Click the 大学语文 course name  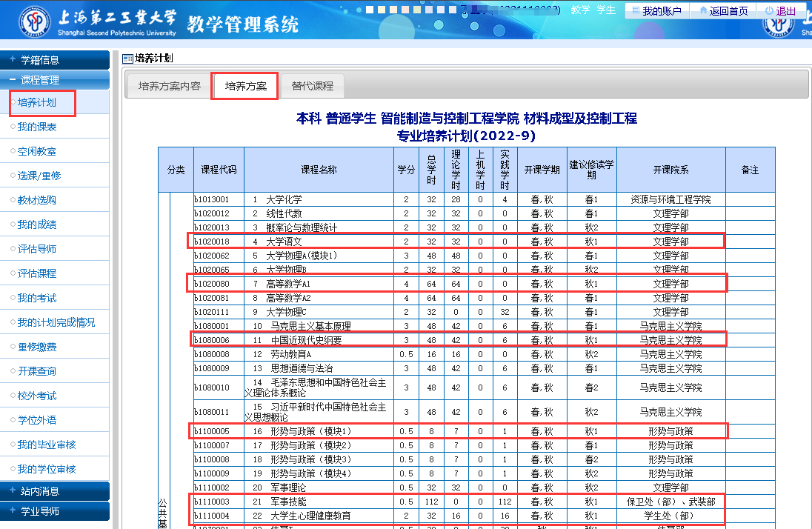pos(284,242)
